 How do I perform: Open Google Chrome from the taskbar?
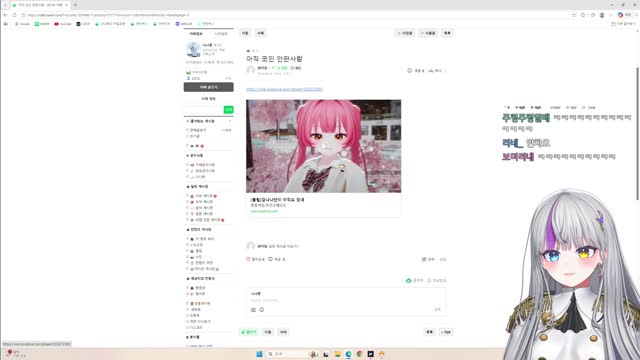360,354
